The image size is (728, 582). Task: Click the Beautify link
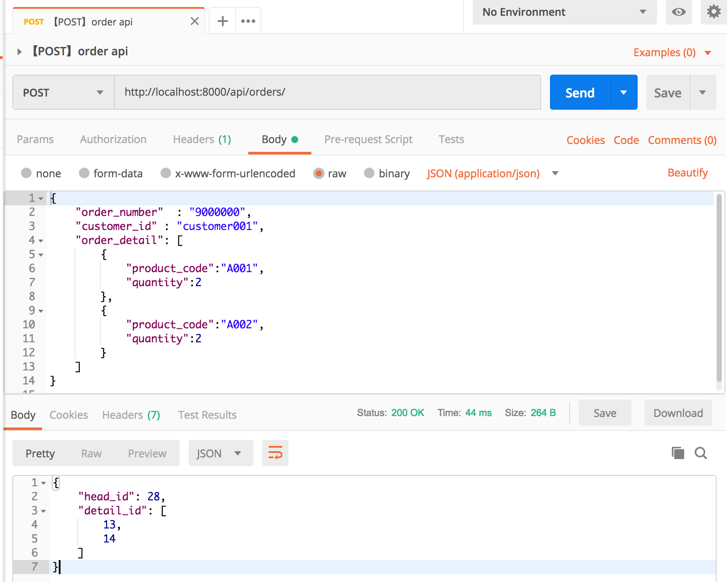click(687, 173)
